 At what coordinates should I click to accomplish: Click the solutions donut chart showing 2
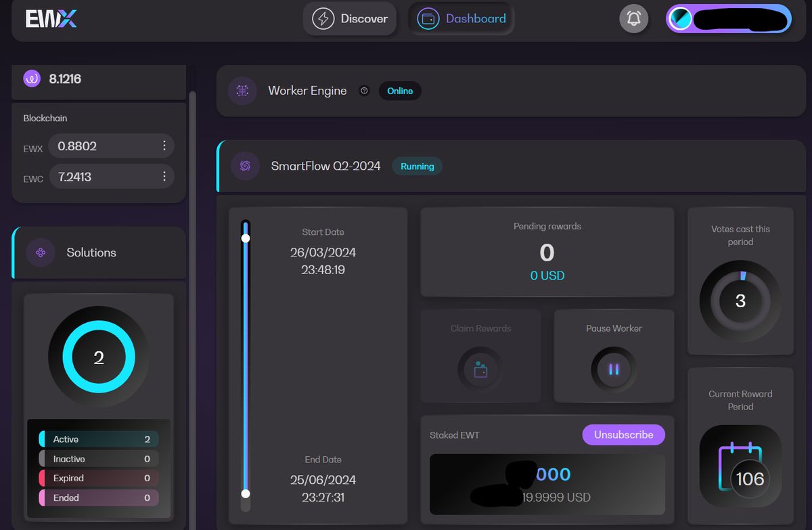coord(99,357)
